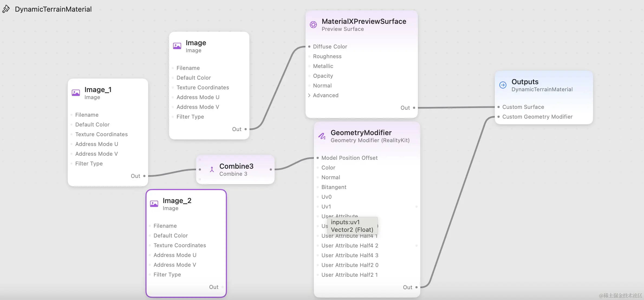The image size is (644, 300).
Task: Click the DynamicTerrainMaterial breadcrumb title
Action: pyautogui.click(x=53, y=9)
